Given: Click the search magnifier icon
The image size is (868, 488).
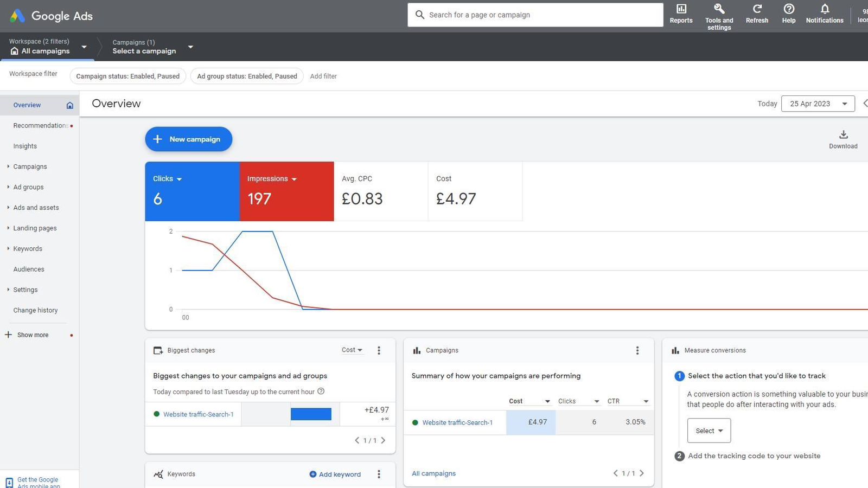Looking at the screenshot, I should coord(419,15).
